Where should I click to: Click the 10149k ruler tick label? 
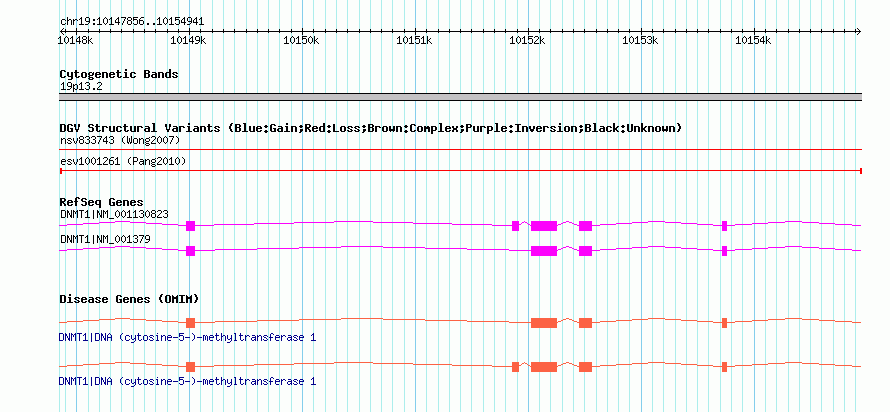(x=188, y=40)
